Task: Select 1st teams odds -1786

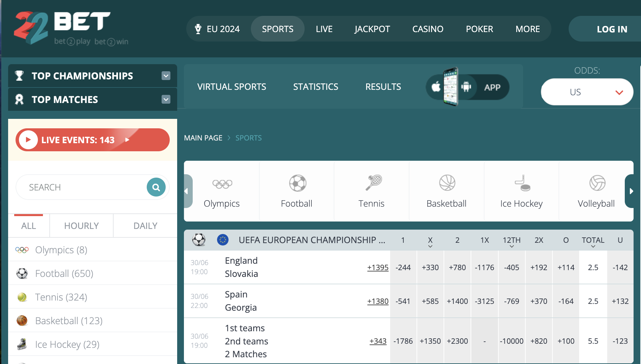Action: pyautogui.click(x=403, y=341)
